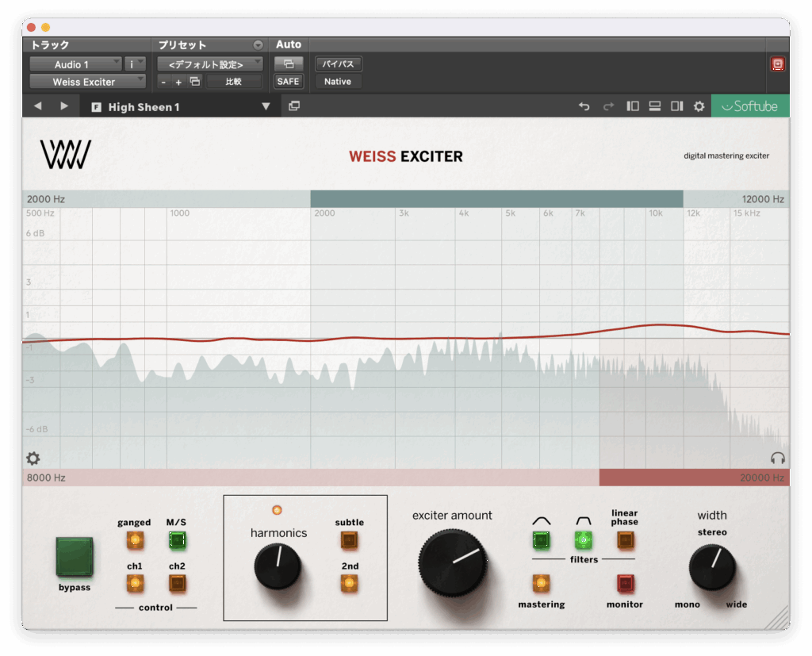Adjust the exciter amount knob
The height and width of the screenshot is (656, 812).
coord(453,562)
